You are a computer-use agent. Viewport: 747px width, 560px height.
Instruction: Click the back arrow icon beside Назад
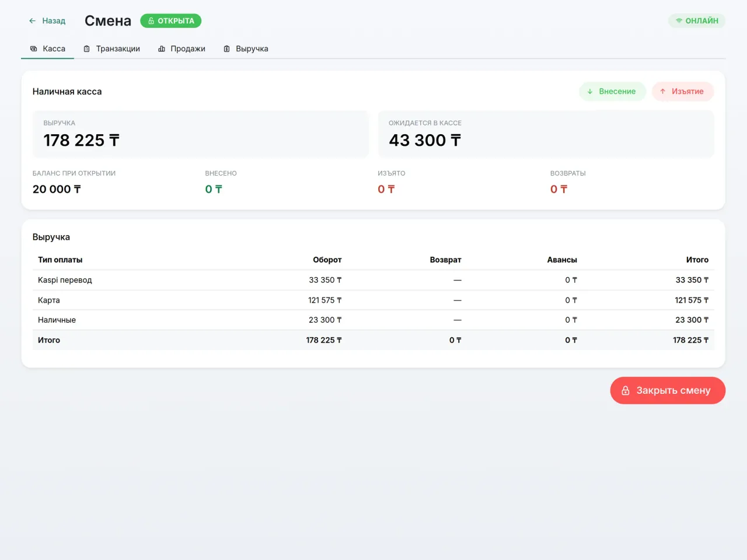click(33, 21)
